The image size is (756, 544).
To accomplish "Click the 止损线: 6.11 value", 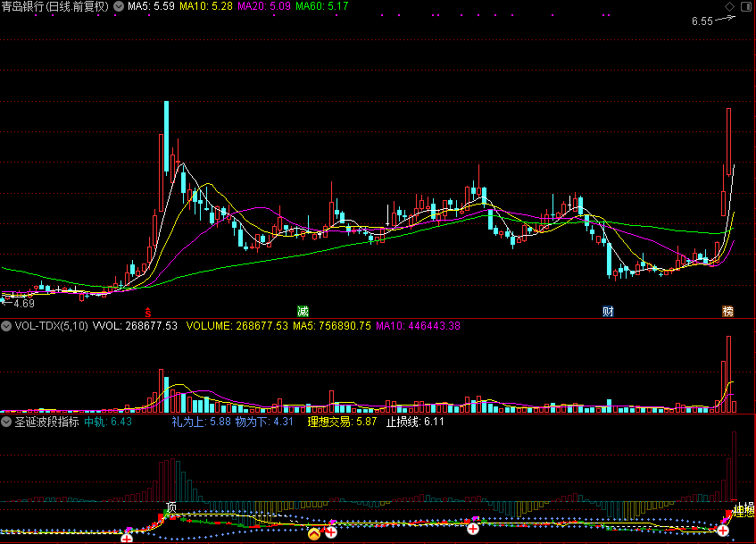I will (x=415, y=422).
